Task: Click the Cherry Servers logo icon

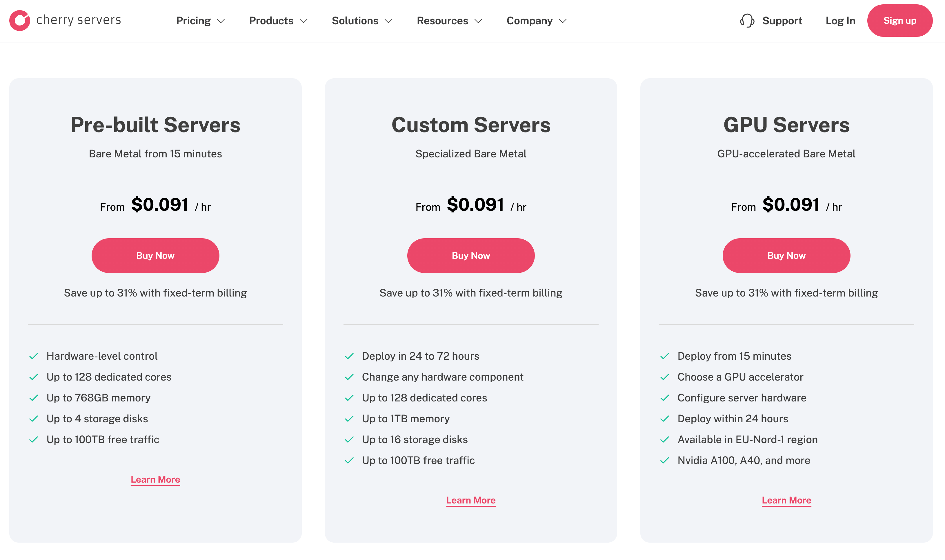Action: tap(20, 20)
